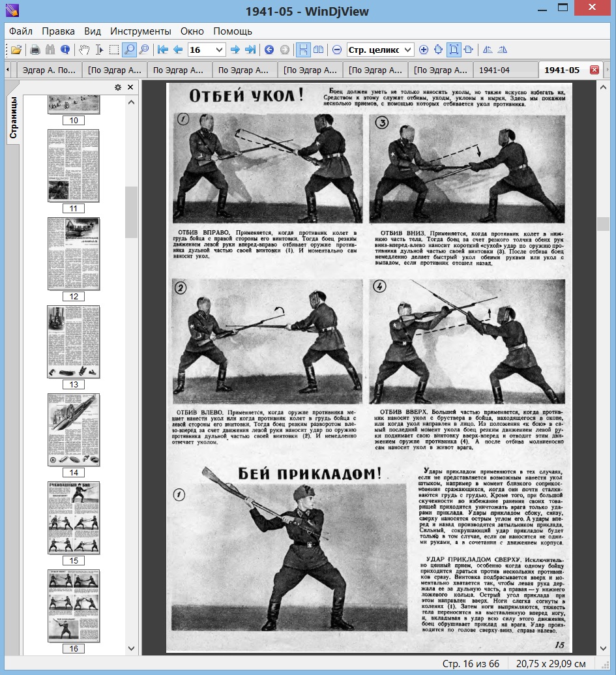Screen dimensions: 616x675
Task: Click document view scroll-down arrow
Action: [603, 648]
